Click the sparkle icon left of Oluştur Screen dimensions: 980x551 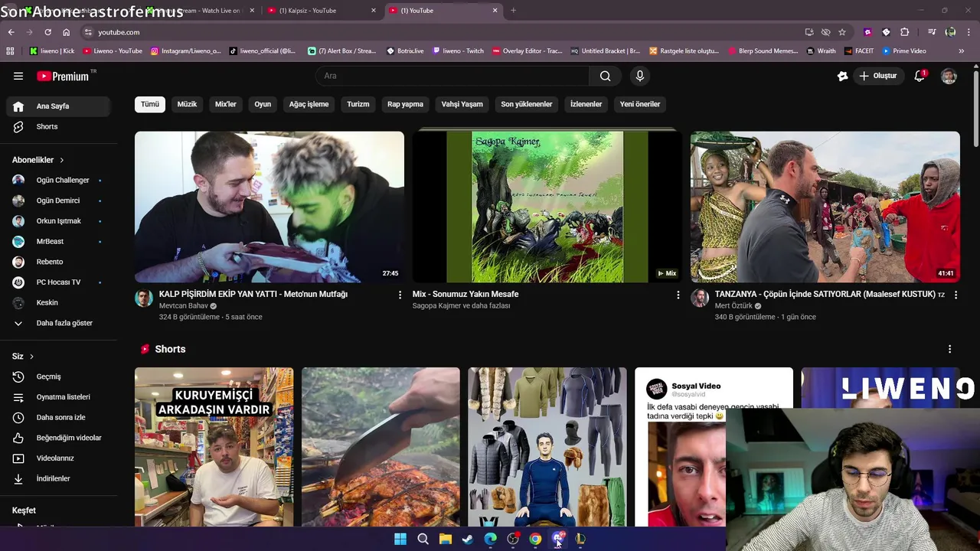(x=842, y=76)
